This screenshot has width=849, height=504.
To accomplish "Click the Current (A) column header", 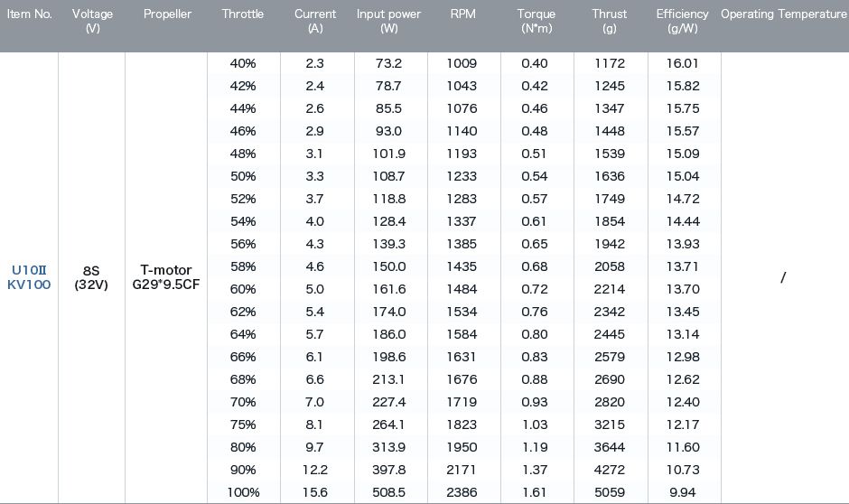I will coord(315,21).
